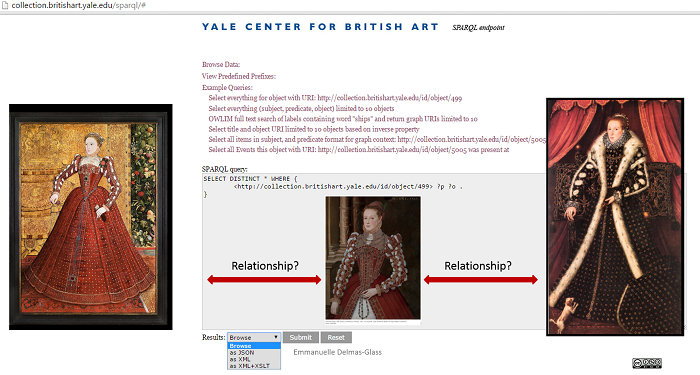Viewport: 700px width, 375px height.
Task: Submit the SPARQL query
Action: 300,338
